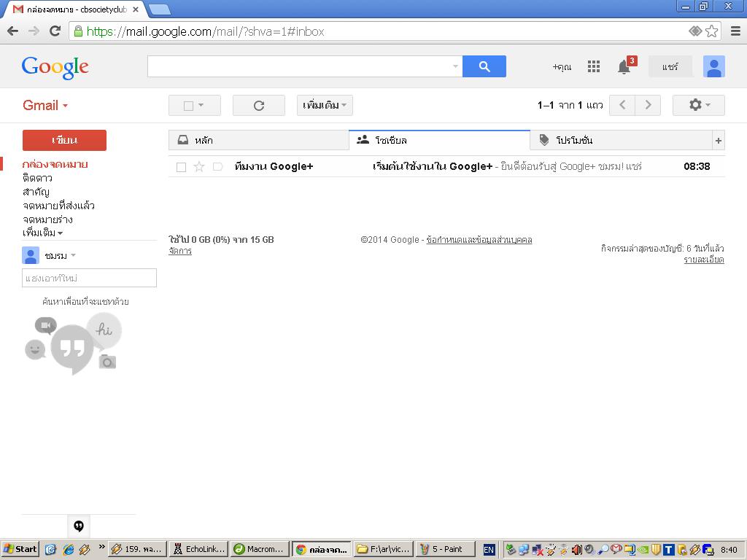Open the F:\ar folder taskbar window
747x560 pixels.
tap(384, 549)
